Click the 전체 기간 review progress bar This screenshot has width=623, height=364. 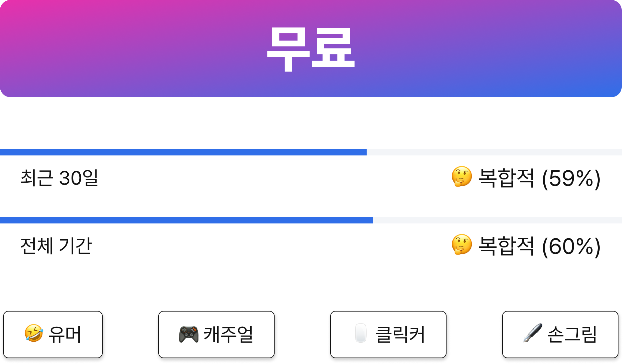pyautogui.click(x=311, y=220)
